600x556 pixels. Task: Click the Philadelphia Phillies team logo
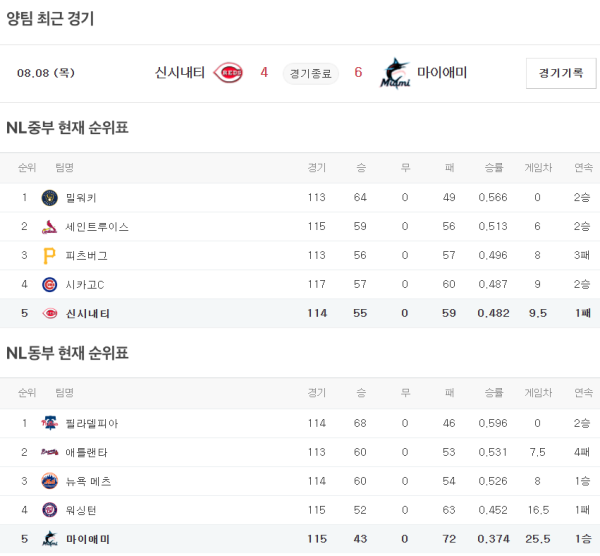click(49, 423)
